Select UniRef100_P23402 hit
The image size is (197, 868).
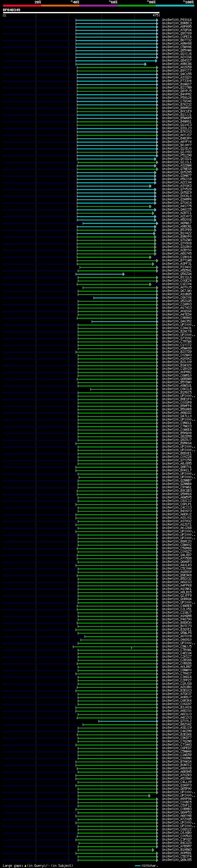click(x=176, y=267)
